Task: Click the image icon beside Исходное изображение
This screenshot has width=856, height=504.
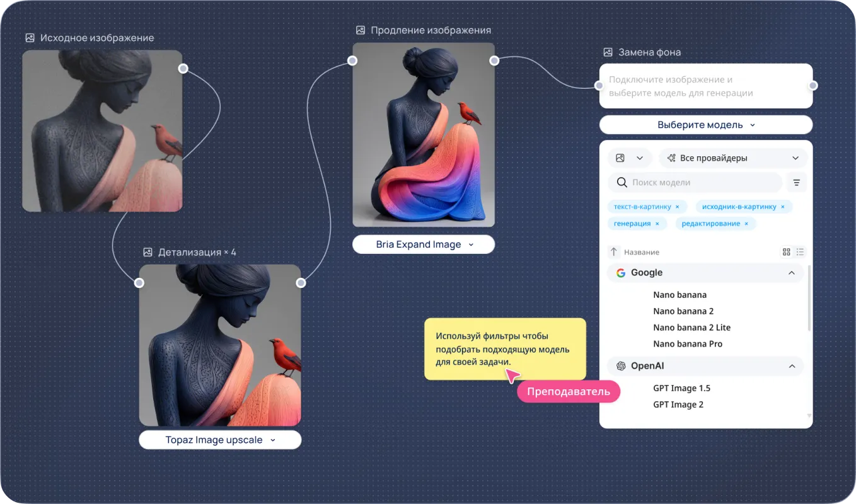Action: [x=30, y=38]
